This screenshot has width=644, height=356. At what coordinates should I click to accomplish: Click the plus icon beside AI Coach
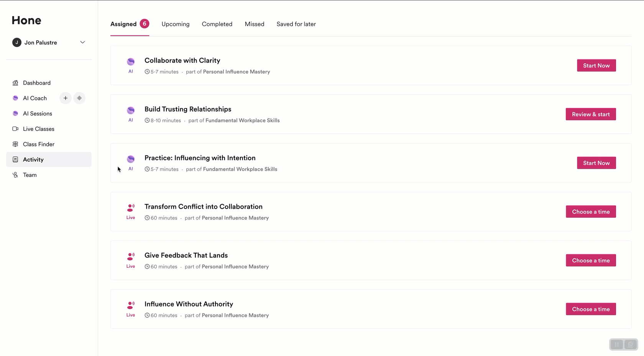[66, 98]
